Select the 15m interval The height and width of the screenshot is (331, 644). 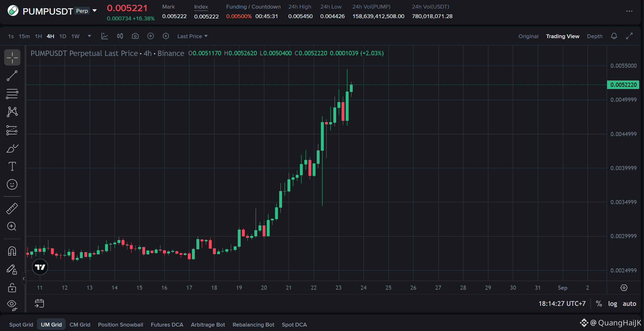[x=24, y=36]
